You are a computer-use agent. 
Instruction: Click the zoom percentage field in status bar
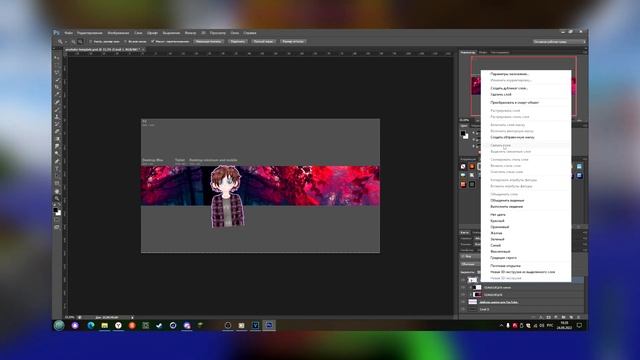(x=70, y=317)
